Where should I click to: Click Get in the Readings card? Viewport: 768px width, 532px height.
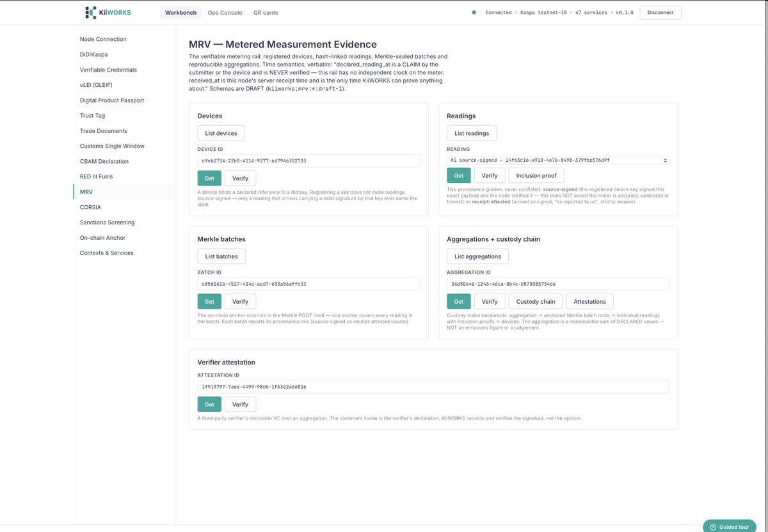click(459, 175)
